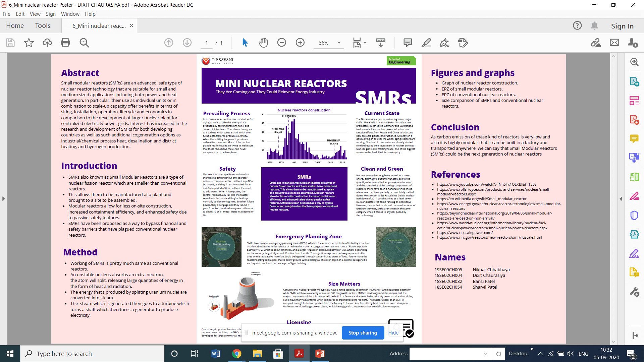This screenshot has height=362, width=644.
Task: Open the Help question mark icon
Action: pos(577,25)
